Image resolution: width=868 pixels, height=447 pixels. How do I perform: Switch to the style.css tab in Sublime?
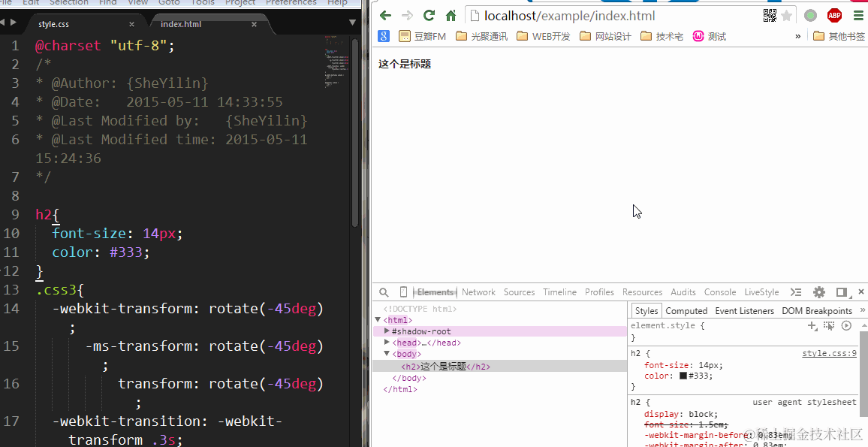click(54, 24)
